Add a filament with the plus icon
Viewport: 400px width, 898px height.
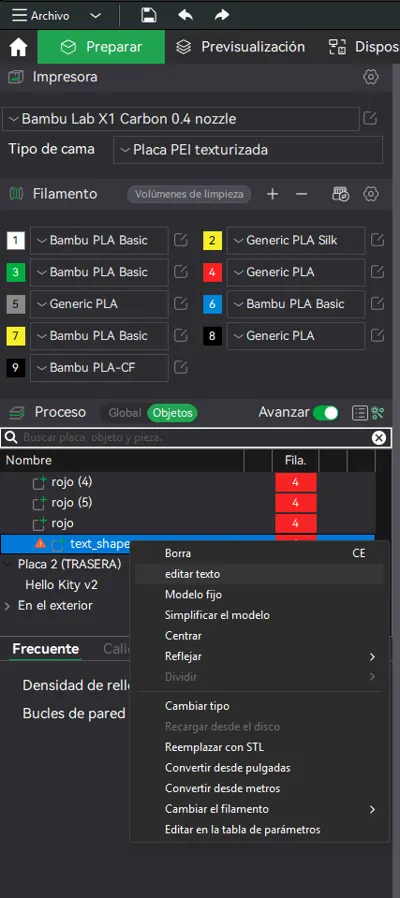click(272, 194)
